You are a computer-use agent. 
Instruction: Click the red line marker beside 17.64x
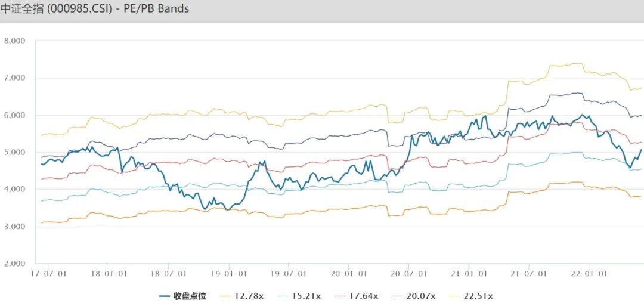point(342,296)
